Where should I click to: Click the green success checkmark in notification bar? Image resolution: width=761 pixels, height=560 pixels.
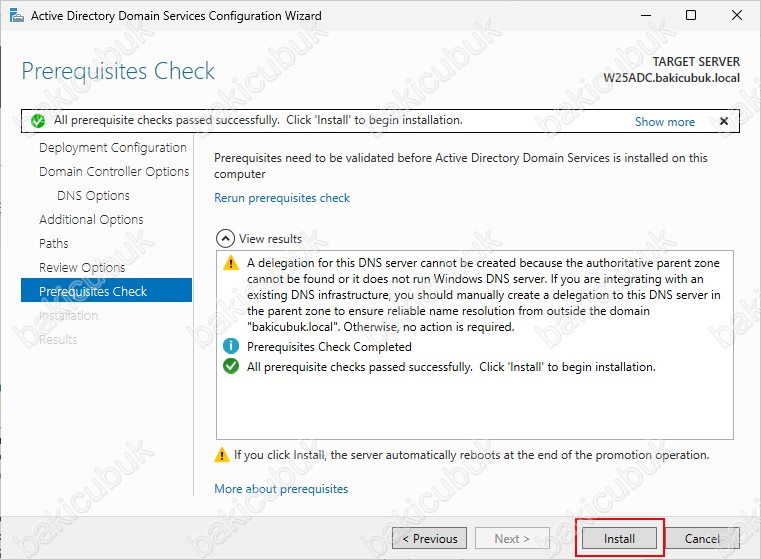click(38, 121)
